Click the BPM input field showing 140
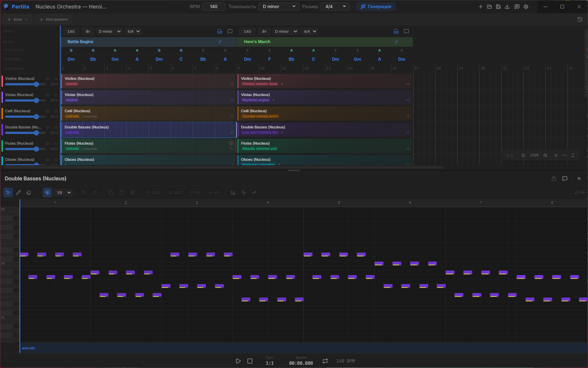The width and height of the screenshot is (588, 368). [214, 7]
